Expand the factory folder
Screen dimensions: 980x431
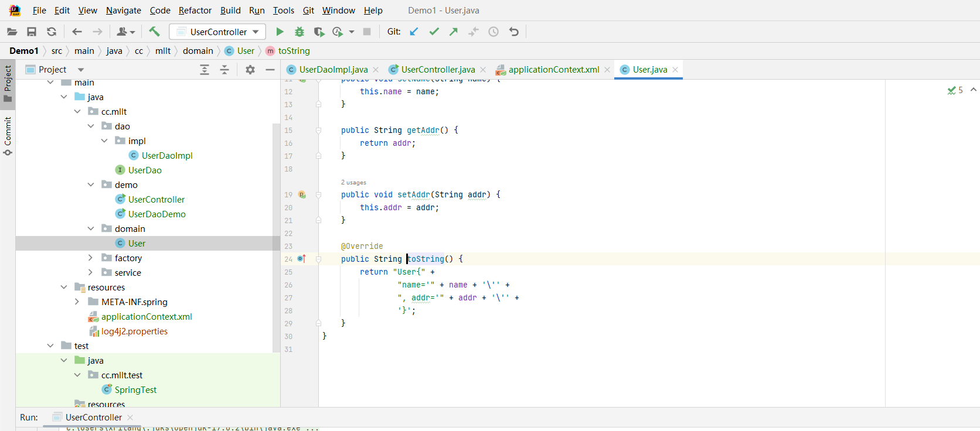[x=90, y=258]
